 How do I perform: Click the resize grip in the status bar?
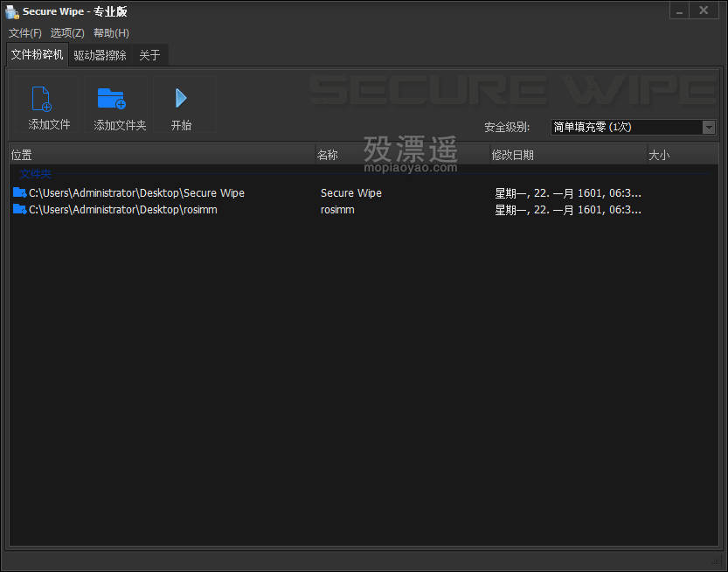pos(716,561)
